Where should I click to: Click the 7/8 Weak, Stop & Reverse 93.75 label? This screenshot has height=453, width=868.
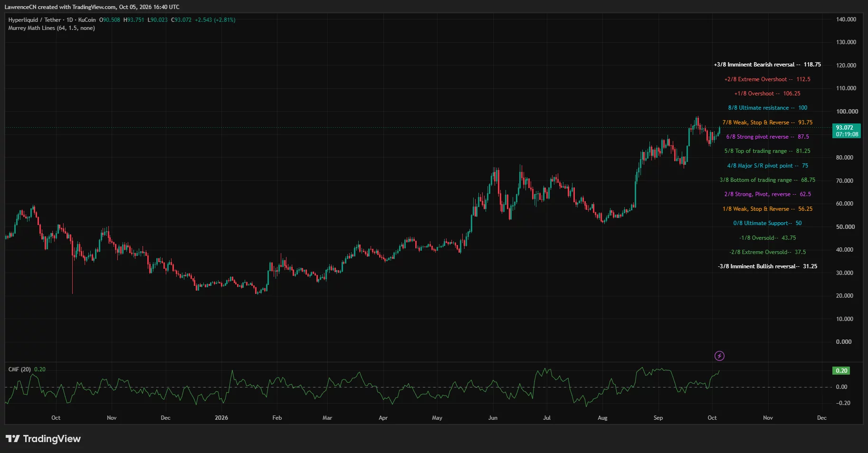pyautogui.click(x=767, y=123)
